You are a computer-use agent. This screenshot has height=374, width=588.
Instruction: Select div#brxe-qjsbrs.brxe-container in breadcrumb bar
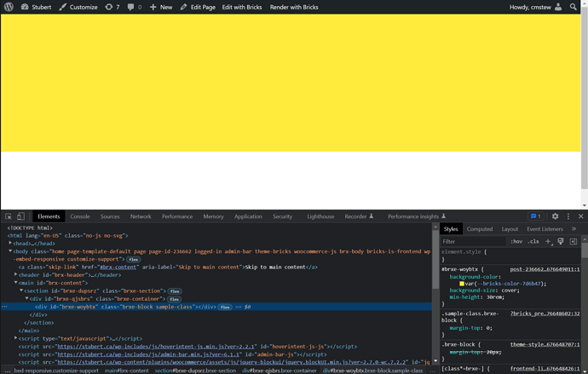pos(280,371)
